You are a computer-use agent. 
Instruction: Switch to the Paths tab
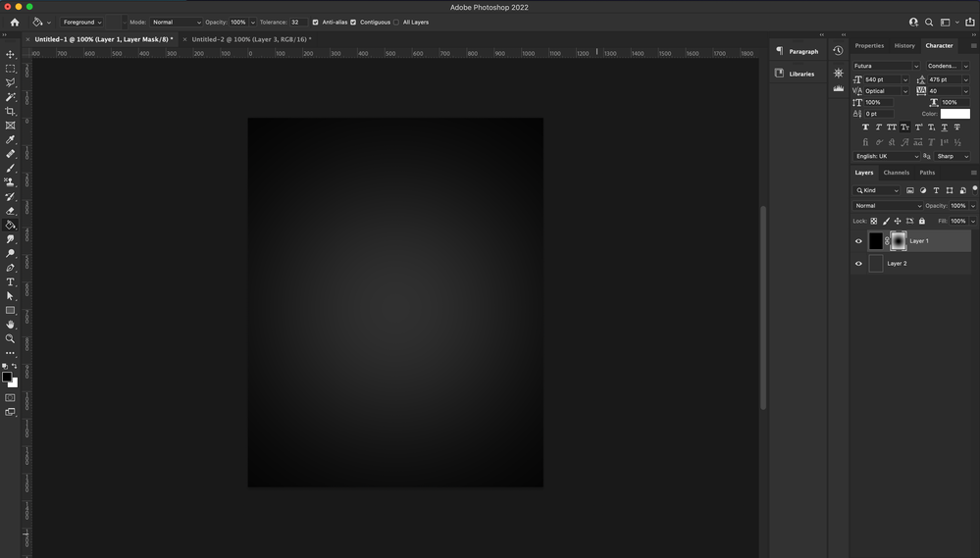coord(927,173)
